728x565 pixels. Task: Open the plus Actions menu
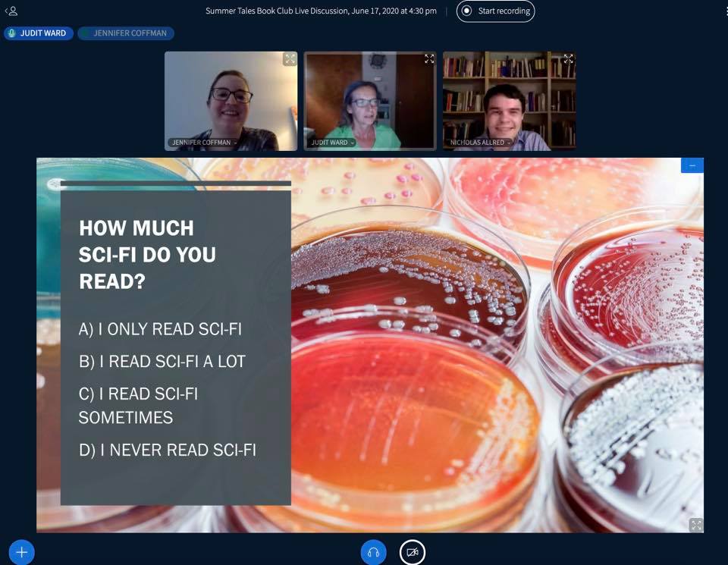click(x=21, y=552)
